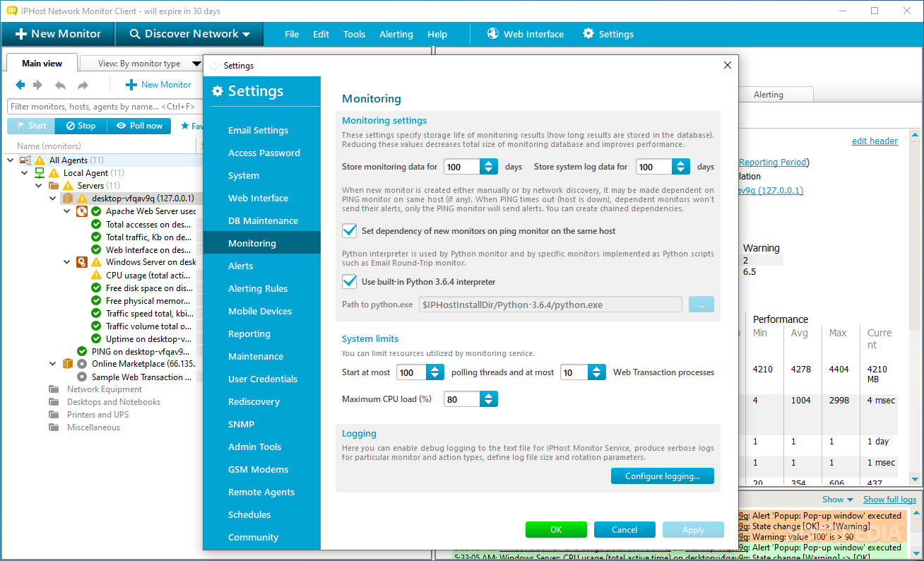Screen dimensions: 924x561
Task: Open the File menu
Action: [x=292, y=34]
